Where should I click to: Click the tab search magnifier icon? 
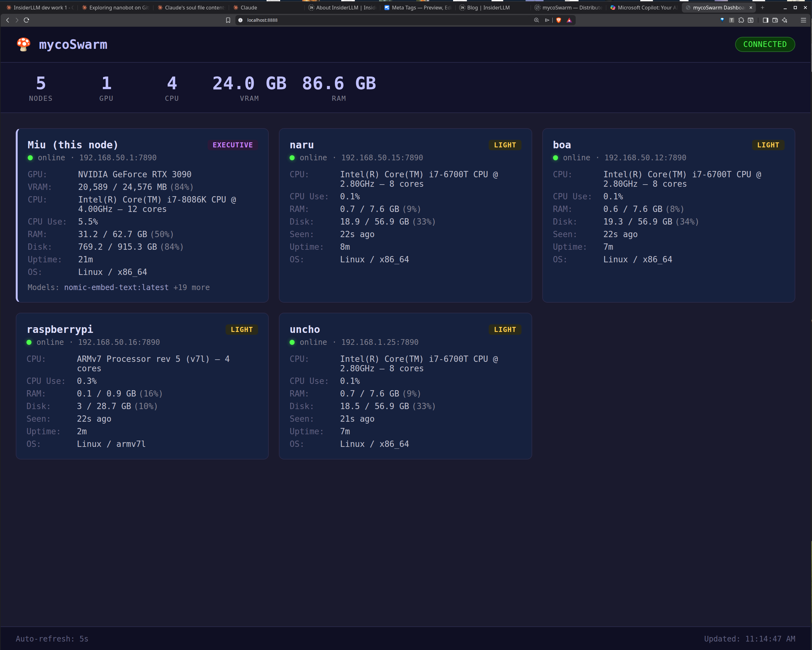750,20
